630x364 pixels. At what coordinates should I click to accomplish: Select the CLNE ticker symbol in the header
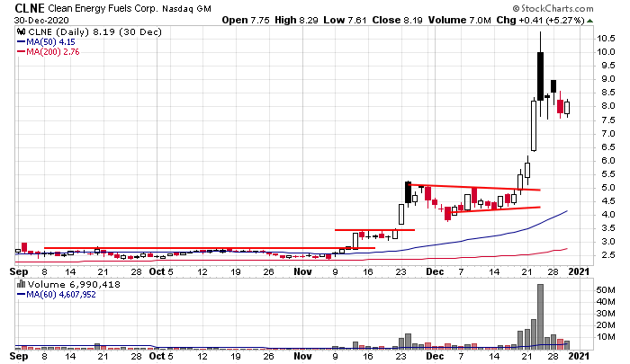click(30, 8)
